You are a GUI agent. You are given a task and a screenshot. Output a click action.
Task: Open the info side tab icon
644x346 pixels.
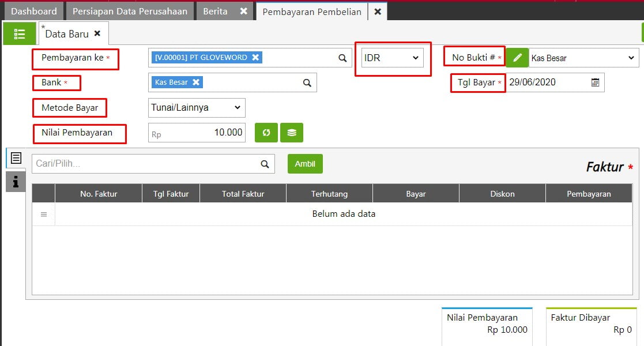pyautogui.click(x=16, y=182)
